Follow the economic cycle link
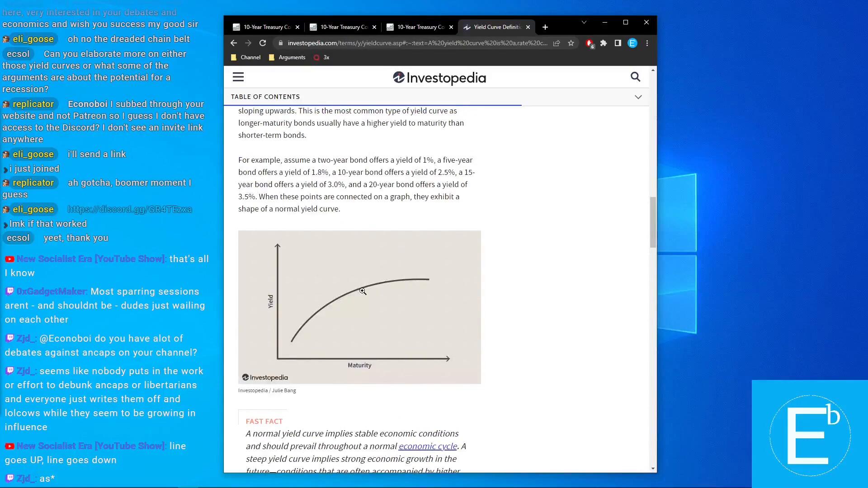This screenshot has width=868, height=488. [x=428, y=446]
